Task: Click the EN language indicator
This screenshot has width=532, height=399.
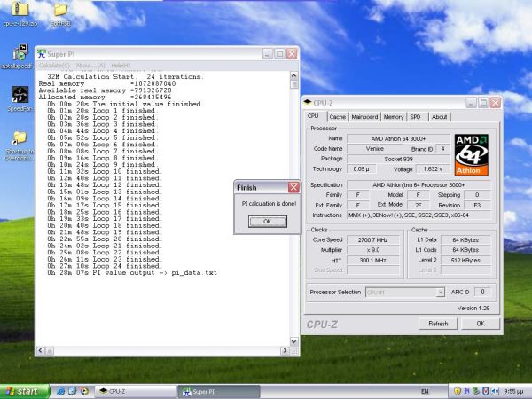Action: [425, 392]
